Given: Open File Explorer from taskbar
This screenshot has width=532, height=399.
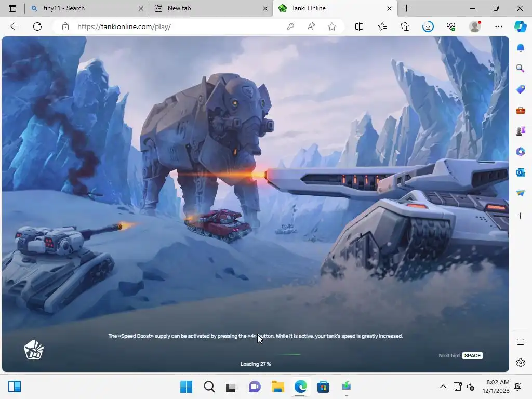Looking at the screenshot, I should (277, 387).
